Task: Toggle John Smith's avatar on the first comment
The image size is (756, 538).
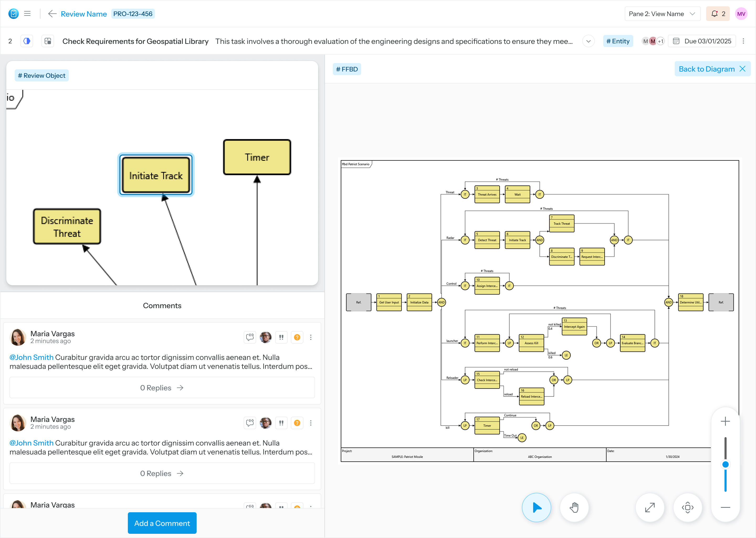Action: 265,337
